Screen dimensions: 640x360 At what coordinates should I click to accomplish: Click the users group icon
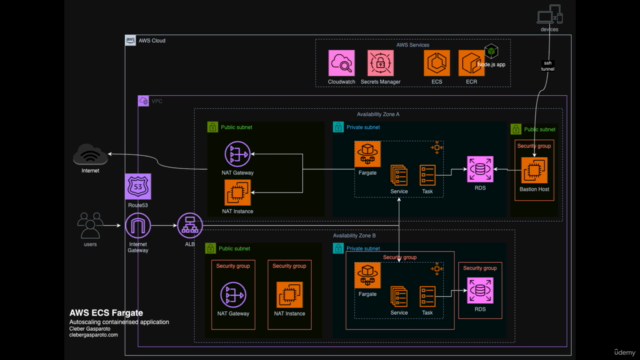click(90, 225)
